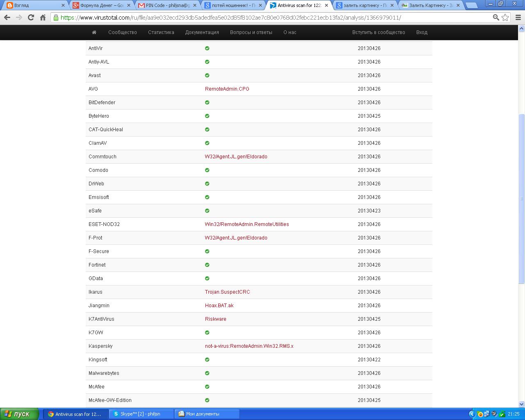
Task: Close the Взгляд tab
Action: (x=63, y=5)
